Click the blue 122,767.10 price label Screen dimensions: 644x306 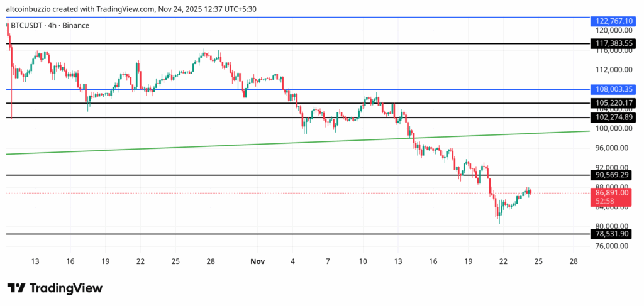pos(614,21)
